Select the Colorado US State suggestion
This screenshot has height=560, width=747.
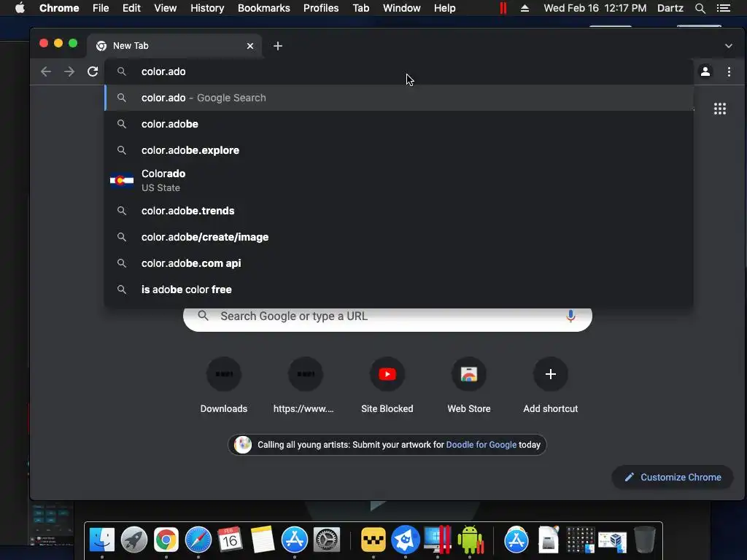coord(399,181)
